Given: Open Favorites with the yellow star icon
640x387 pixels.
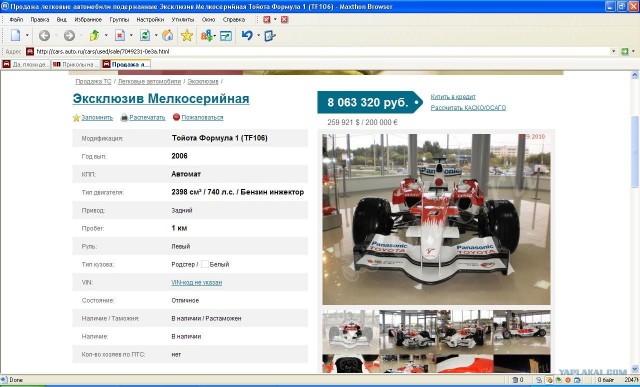Looking at the screenshot, I should tap(187, 36).
